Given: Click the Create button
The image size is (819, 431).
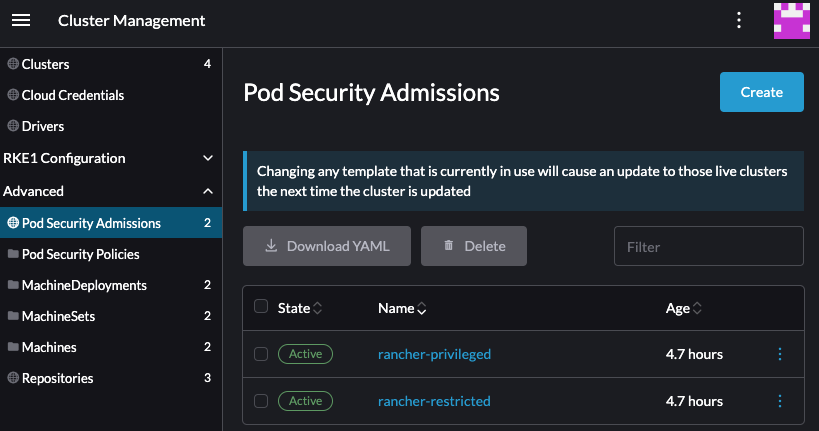Looking at the screenshot, I should tap(761, 92).
